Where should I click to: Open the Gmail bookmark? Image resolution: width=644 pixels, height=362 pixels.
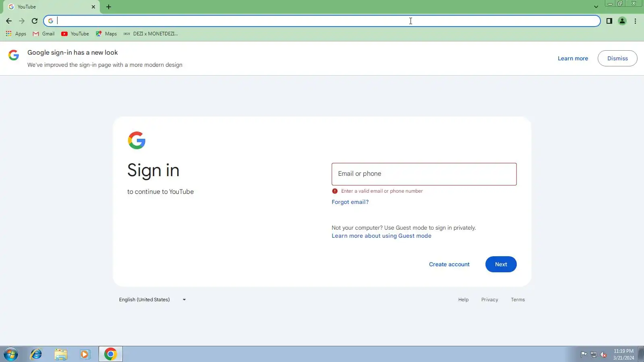pos(43,34)
